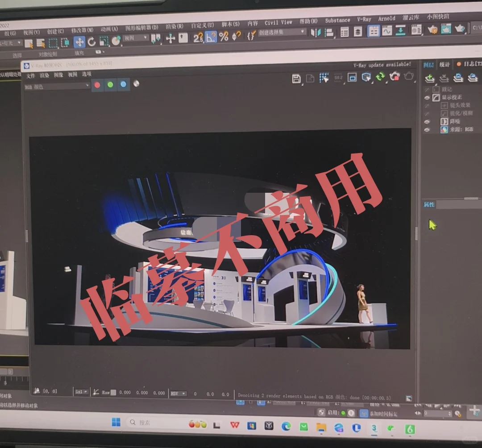
Task: Open the V-Ray menu in menu bar
Action: coord(364,19)
